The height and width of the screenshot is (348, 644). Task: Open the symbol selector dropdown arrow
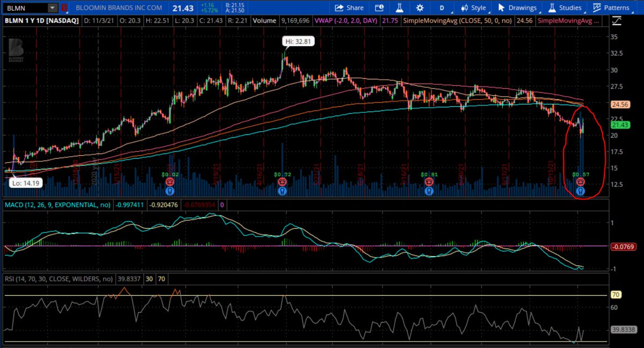click(x=52, y=8)
